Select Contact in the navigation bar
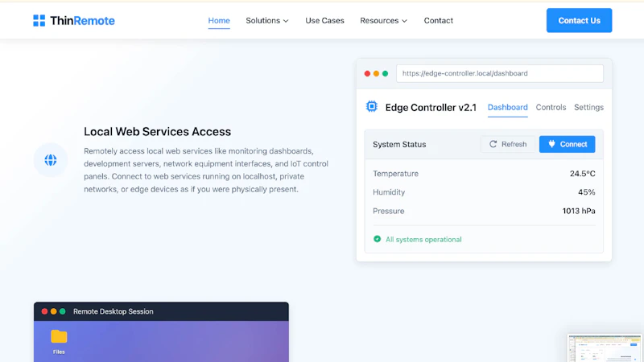The height and width of the screenshot is (362, 644). click(x=438, y=21)
